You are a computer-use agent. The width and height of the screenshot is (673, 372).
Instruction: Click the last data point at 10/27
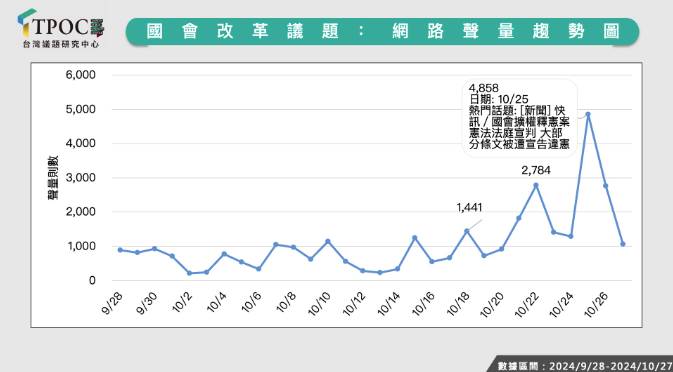[623, 244]
